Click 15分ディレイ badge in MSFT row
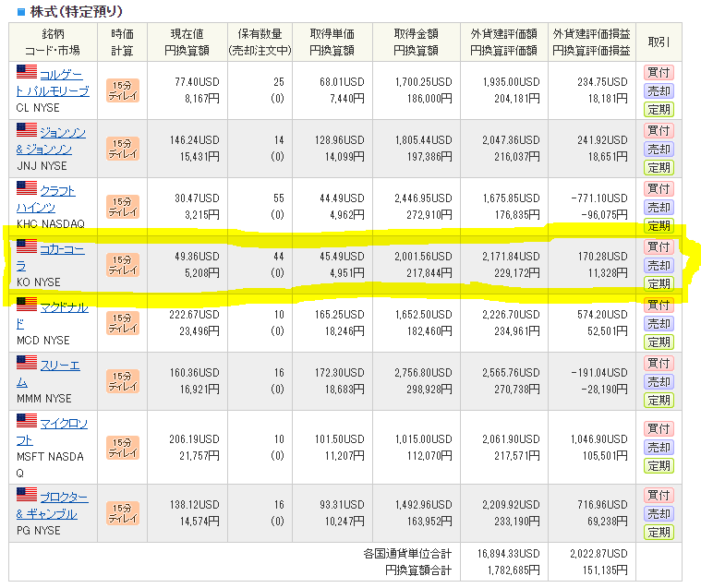Image resolution: width=701 pixels, height=588 pixels. [123, 448]
